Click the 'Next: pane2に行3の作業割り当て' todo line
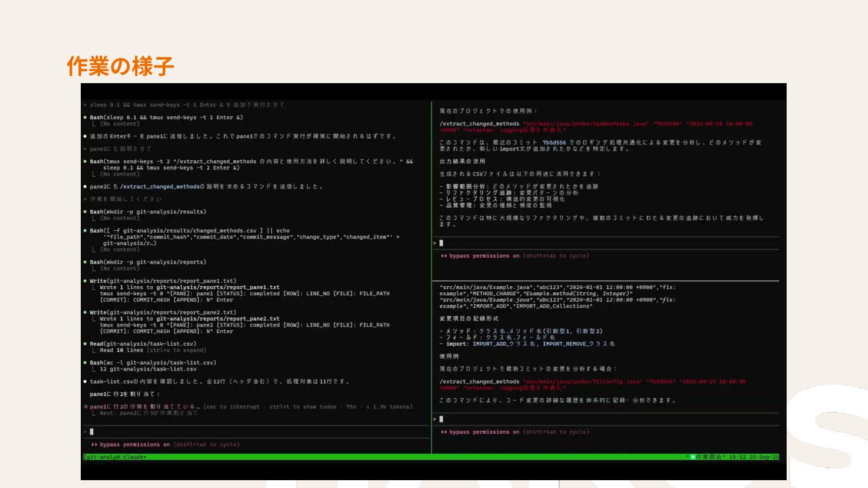868x488 pixels. (x=148, y=413)
